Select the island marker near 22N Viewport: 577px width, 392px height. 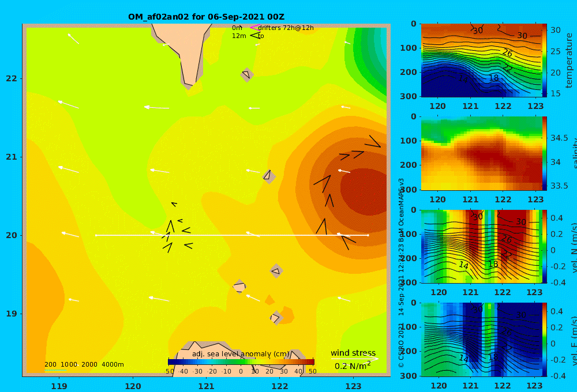click(247, 74)
